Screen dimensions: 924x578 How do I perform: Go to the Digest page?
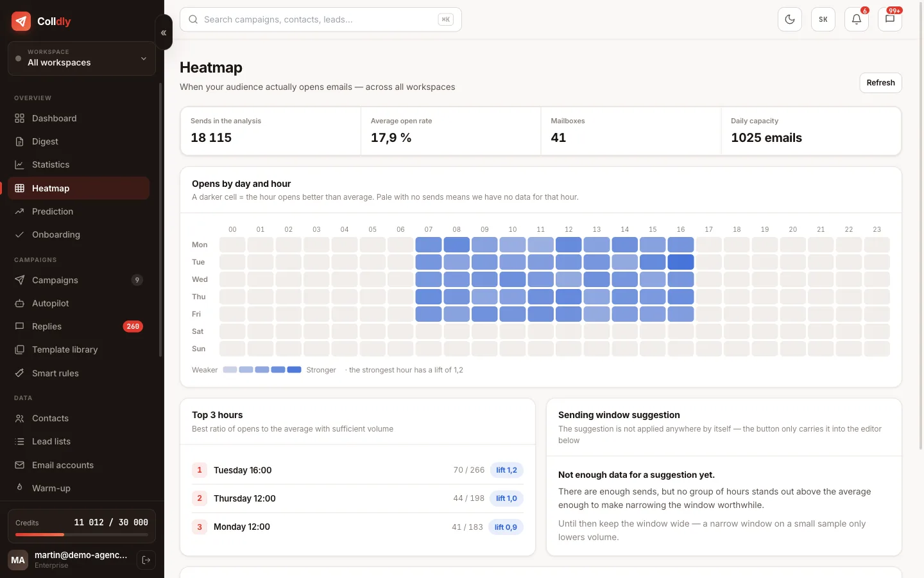(78, 141)
